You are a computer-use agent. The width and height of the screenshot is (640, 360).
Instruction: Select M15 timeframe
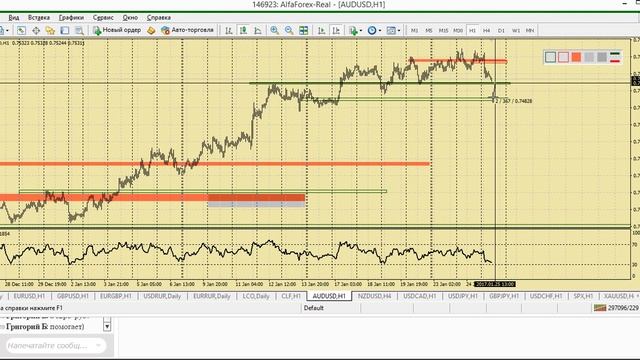click(443, 31)
